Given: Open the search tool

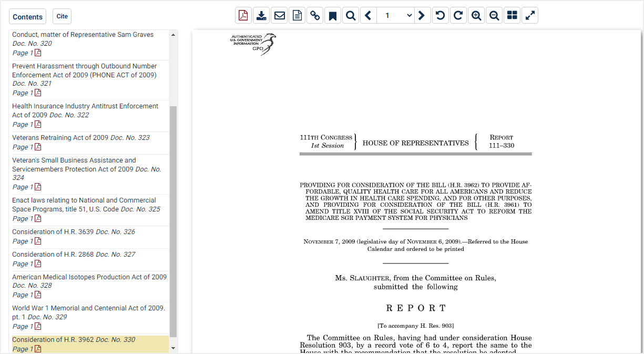Looking at the screenshot, I should (350, 15).
